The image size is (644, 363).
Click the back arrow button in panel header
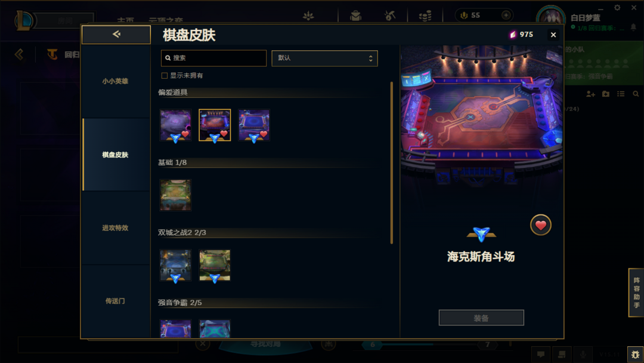tap(116, 35)
